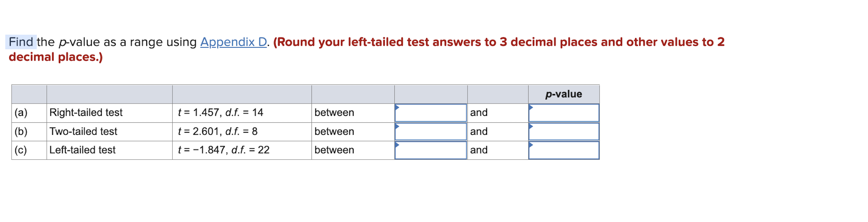868x222 pixels.
Task: Click the Right-tailed test label cell
Action: point(85,113)
